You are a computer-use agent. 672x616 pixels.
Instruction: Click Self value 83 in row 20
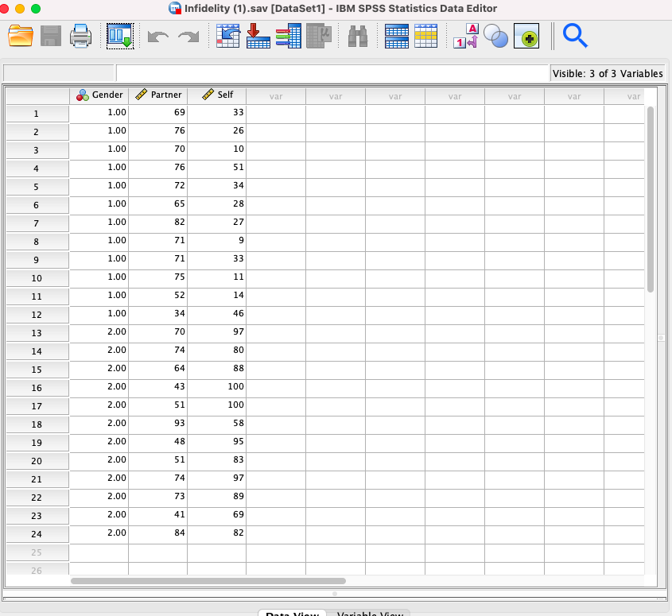pos(217,459)
